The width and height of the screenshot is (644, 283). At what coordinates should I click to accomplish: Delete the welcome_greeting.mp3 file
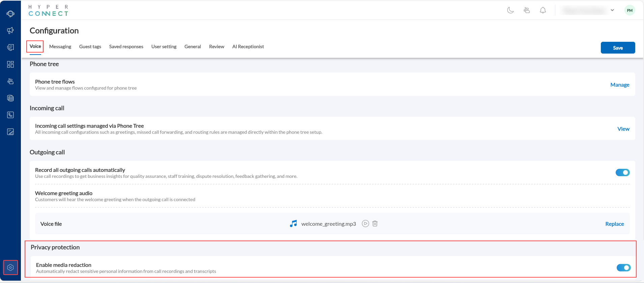point(375,224)
